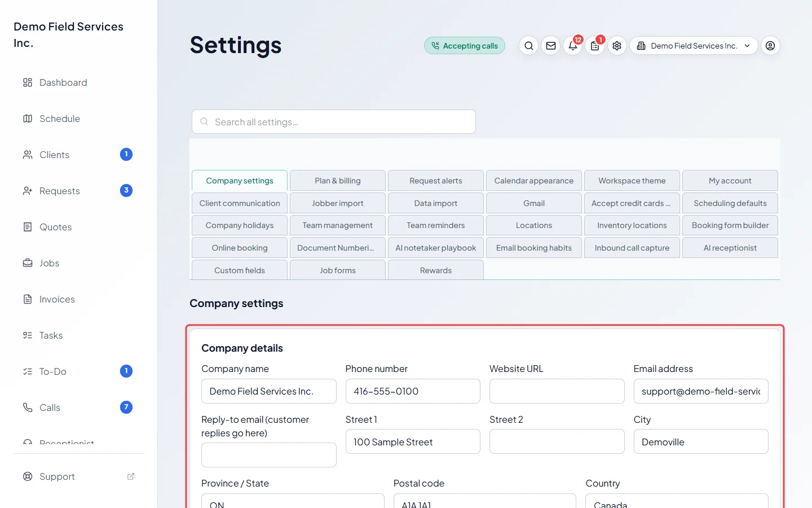The width and height of the screenshot is (812, 508).
Task: Open notifications bell with 12 badge
Action: [x=573, y=46]
